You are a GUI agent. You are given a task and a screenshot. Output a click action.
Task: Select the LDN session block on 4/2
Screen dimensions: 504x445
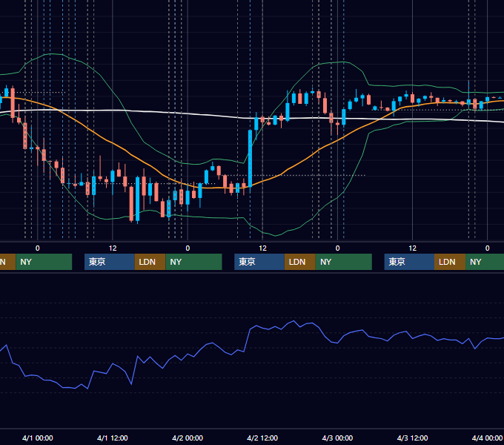click(x=300, y=262)
